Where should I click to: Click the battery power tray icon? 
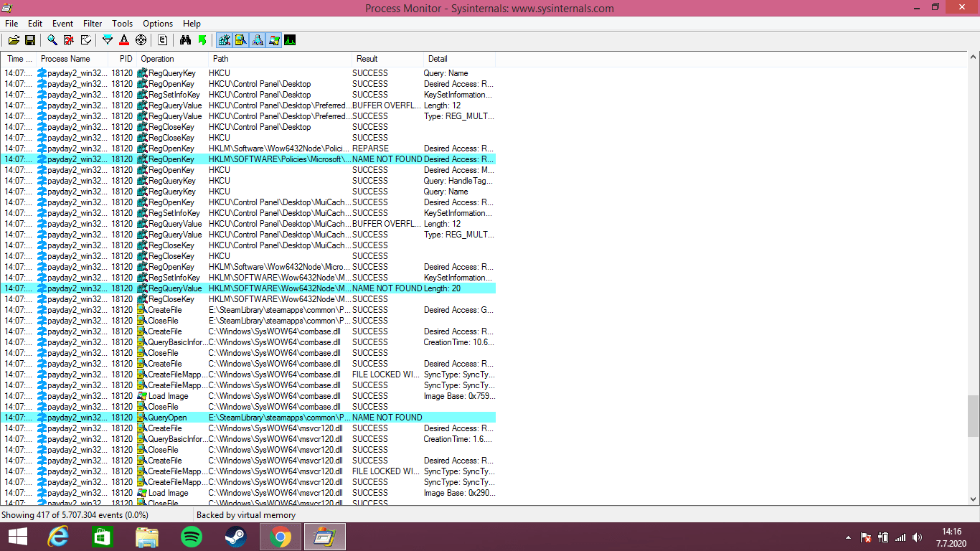883,537
